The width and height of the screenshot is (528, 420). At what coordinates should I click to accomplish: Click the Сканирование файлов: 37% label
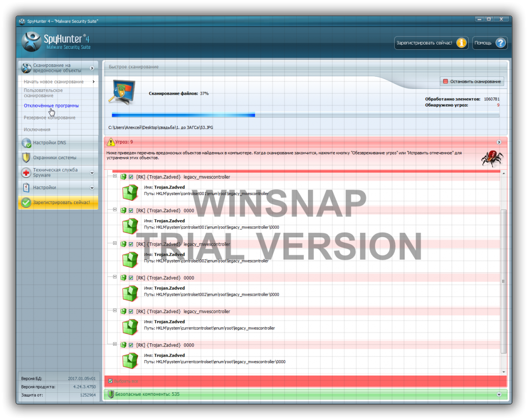coord(179,93)
